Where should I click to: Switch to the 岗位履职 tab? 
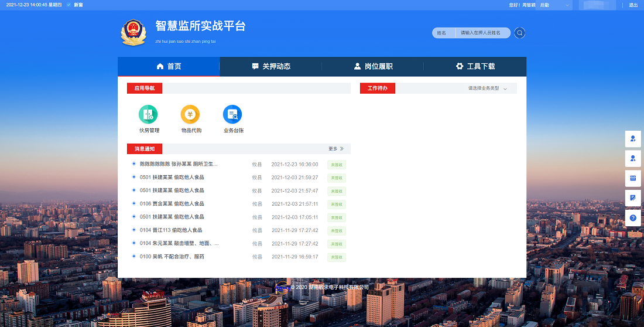click(x=373, y=67)
